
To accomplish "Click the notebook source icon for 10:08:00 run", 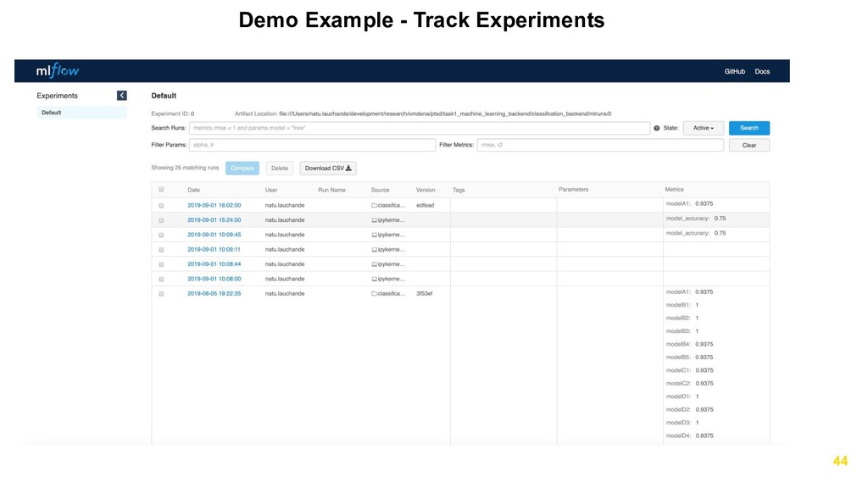I will 374,280.
